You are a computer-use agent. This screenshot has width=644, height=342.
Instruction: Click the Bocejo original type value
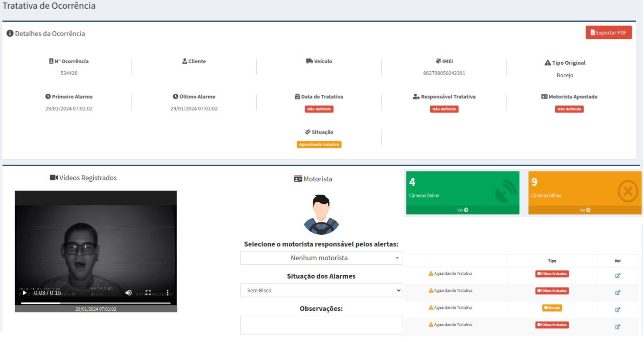click(565, 75)
